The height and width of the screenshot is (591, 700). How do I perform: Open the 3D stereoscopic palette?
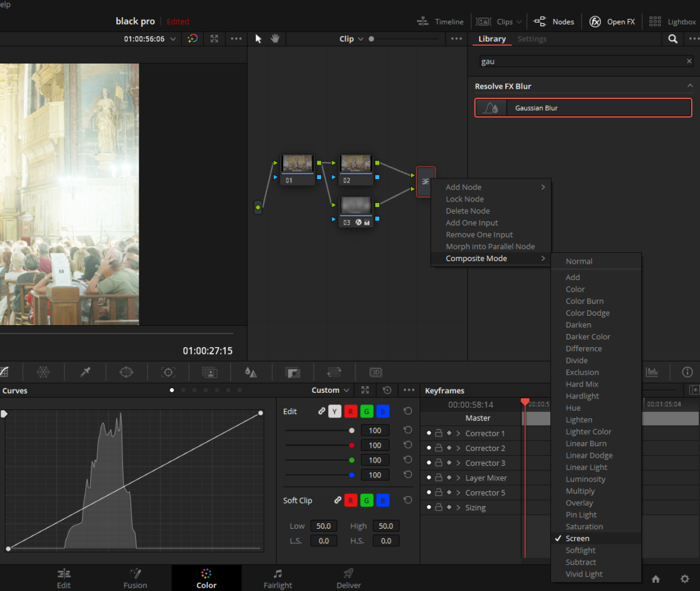[375, 372]
